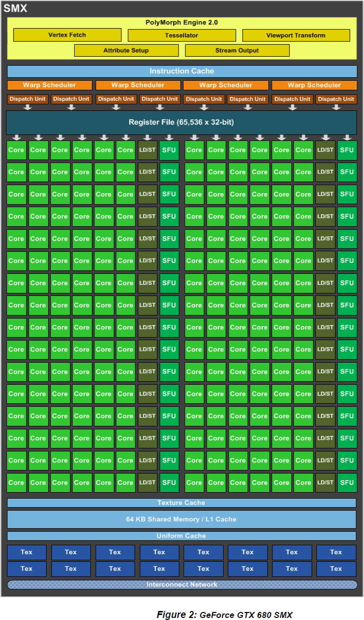The height and width of the screenshot is (620, 364).
Task: Click the Vertex Fetch block
Action: [x=67, y=35]
